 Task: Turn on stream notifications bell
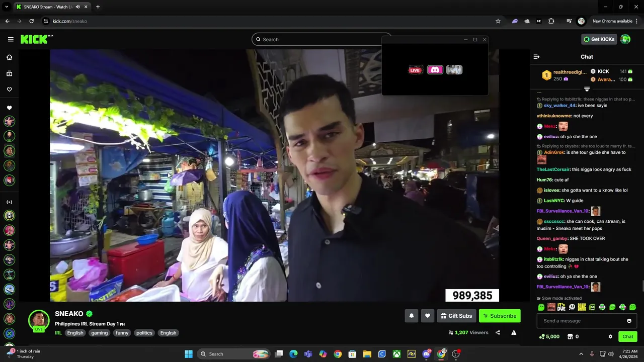point(411,316)
